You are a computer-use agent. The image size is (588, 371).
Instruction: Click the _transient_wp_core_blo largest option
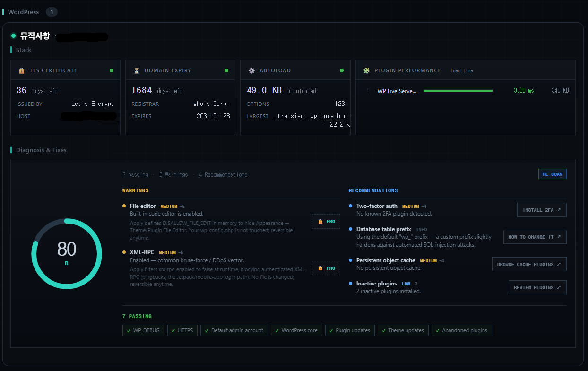[312, 116]
